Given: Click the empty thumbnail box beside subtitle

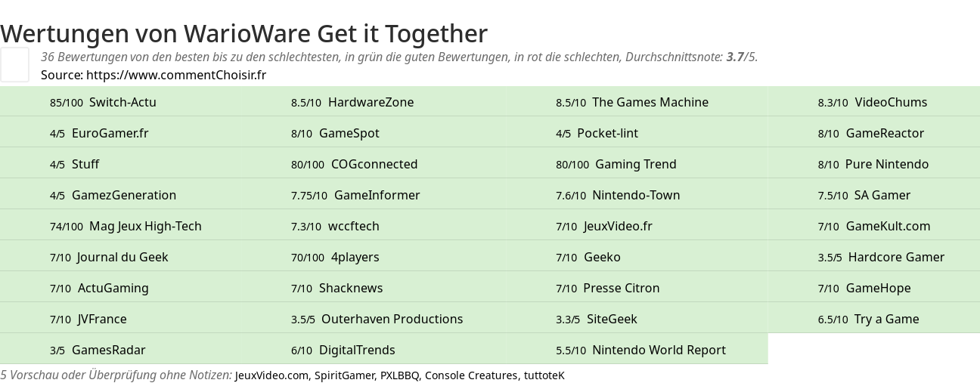Looking at the screenshot, I should [14, 64].
